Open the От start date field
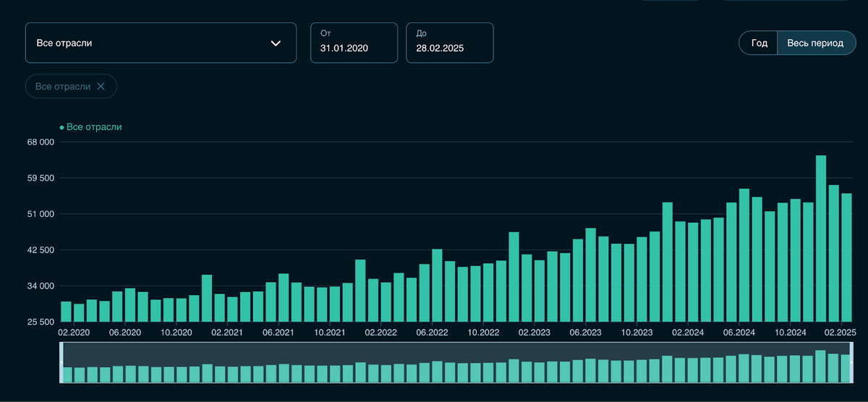The width and height of the screenshot is (868, 402). pyautogui.click(x=354, y=43)
